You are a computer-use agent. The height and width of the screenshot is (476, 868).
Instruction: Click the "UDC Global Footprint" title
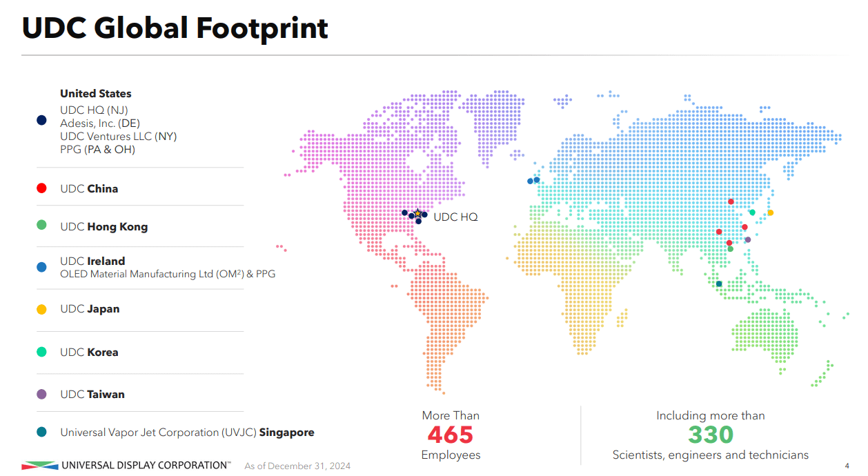pyautogui.click(x=175, y=28)
